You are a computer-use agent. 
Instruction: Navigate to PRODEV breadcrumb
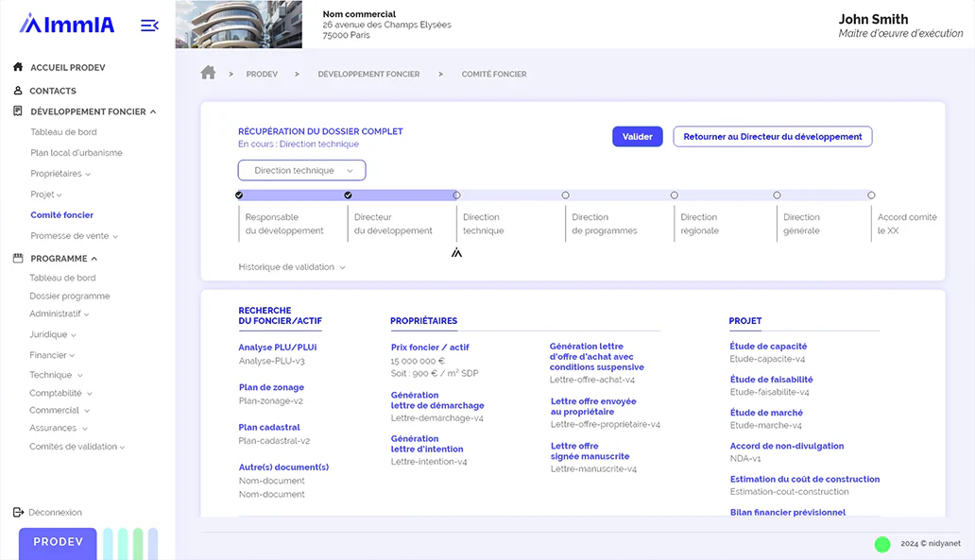point(262,74)
